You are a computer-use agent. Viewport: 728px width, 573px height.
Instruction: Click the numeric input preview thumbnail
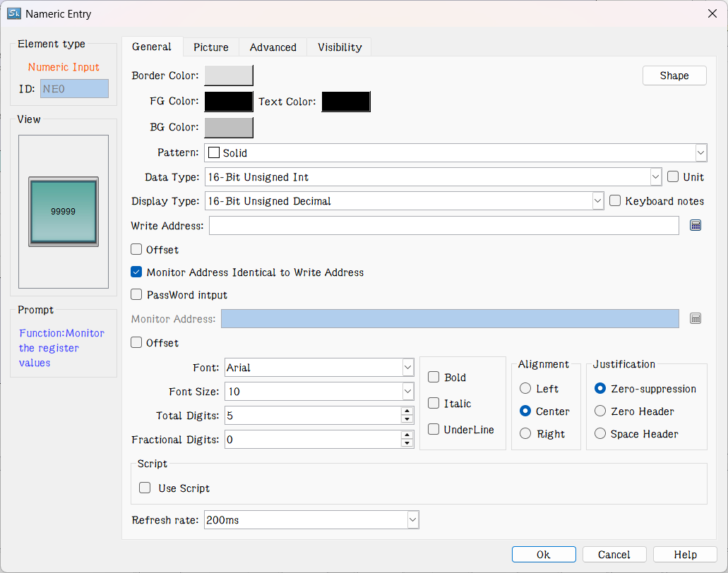tap(64, 212)
